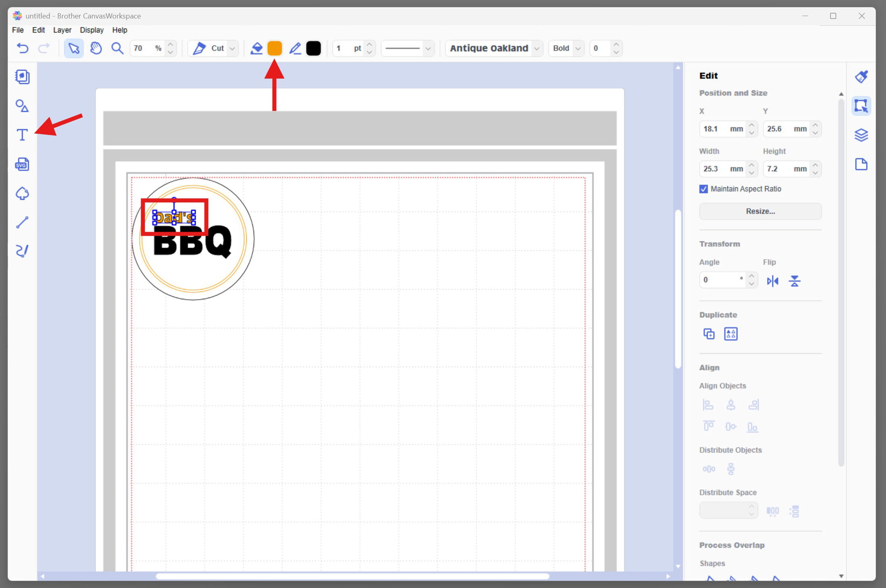Open the Artboard page panel icon

[x=861, y=164]
